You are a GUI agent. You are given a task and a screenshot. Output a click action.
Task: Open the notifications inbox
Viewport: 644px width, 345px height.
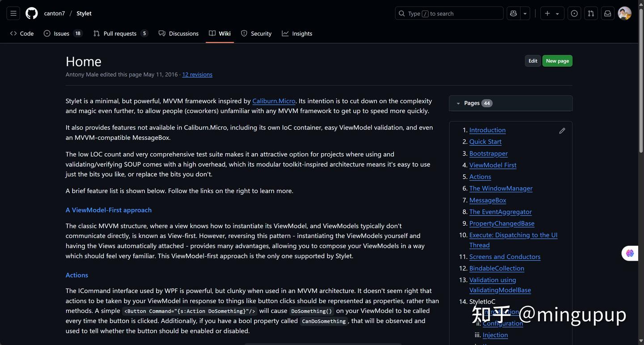(x=607, y=13)
